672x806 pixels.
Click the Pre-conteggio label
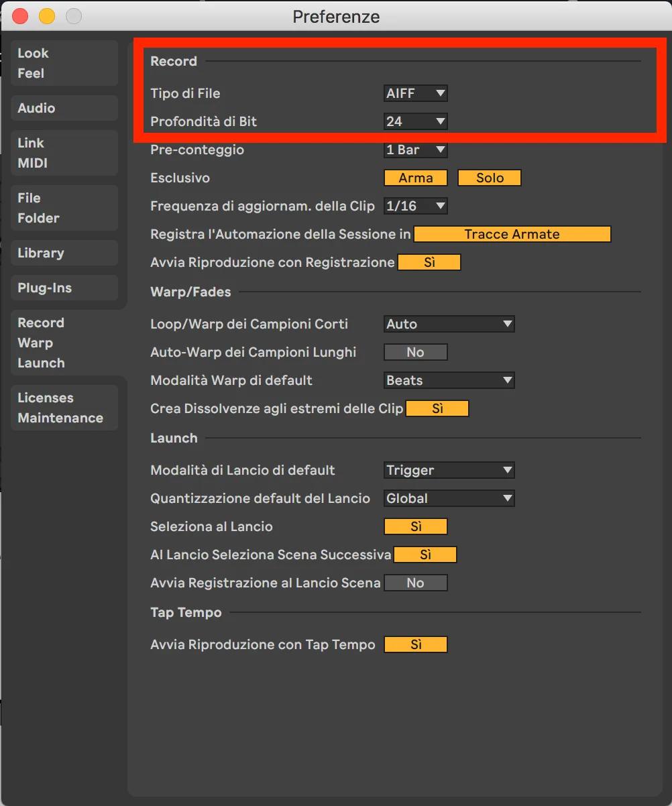[197, 150]
